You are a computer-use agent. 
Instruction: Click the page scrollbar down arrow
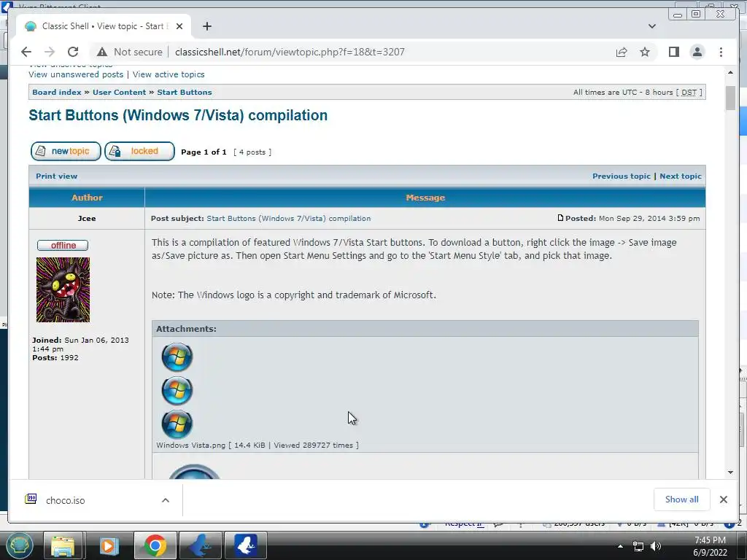730,472
